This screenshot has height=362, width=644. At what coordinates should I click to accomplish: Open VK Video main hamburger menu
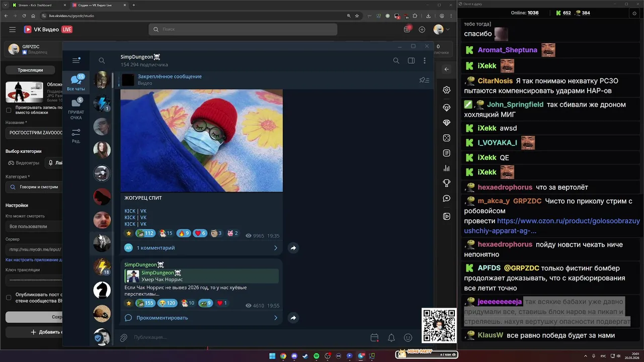pyautogui.click(x=13, y=30)
